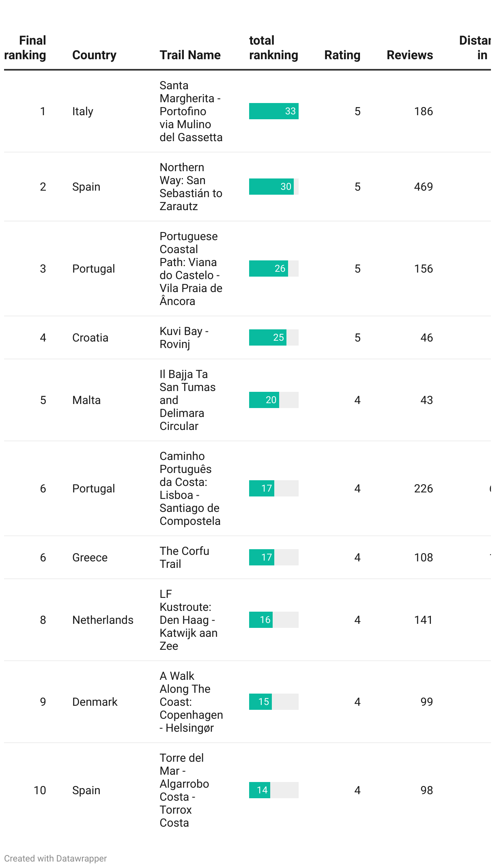Click the bar showing 14 for Spain
This screenshot has height=868, width=495.
[260, 790]
